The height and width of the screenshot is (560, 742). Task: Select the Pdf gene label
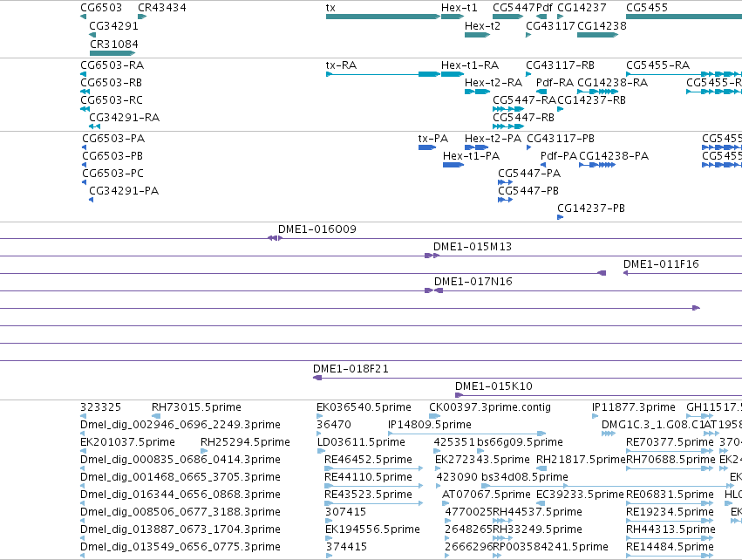(x=544, y=8)
